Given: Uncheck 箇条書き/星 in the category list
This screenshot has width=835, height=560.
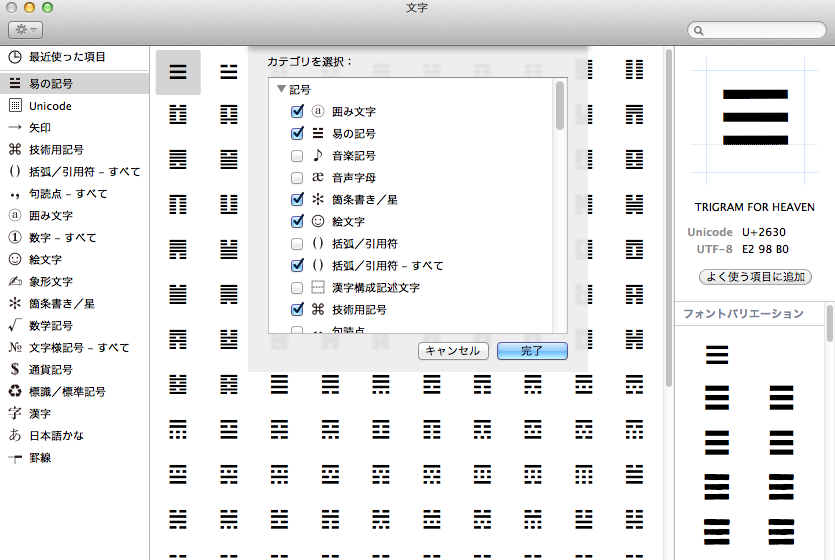Looking at the screenshot, I should (x=297, y=199).
